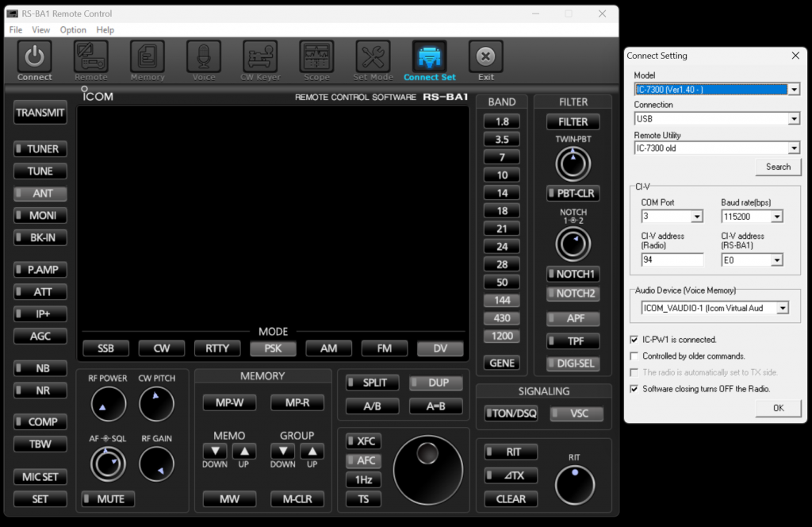Expand the Audio Device dropdown
Screen dimensions: 812x527
[783, 308]
